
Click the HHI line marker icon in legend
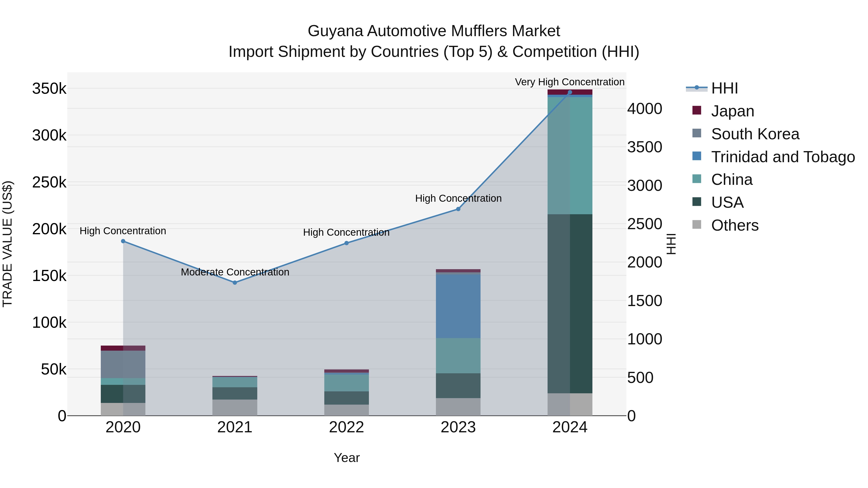tap(697, 87)
